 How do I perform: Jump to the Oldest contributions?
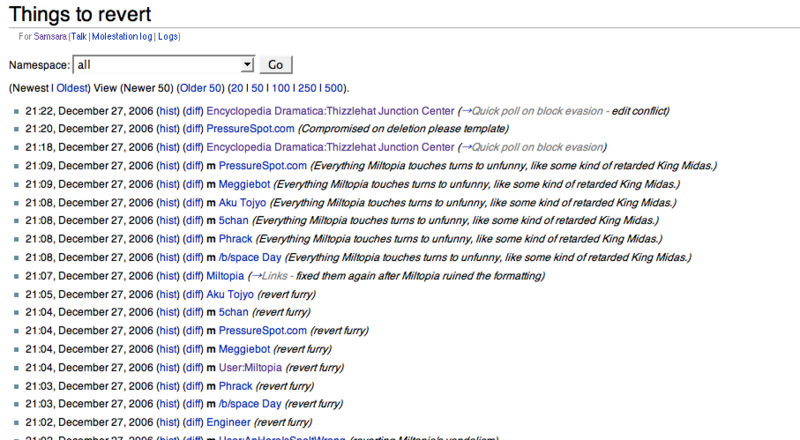coord(74,88)
